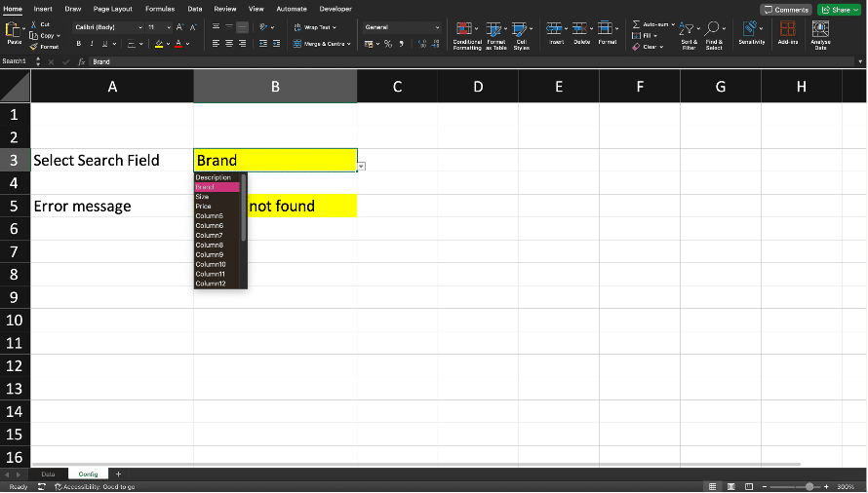Choose Price from the dropdown list
868x493 pixels.
(204, 207)
